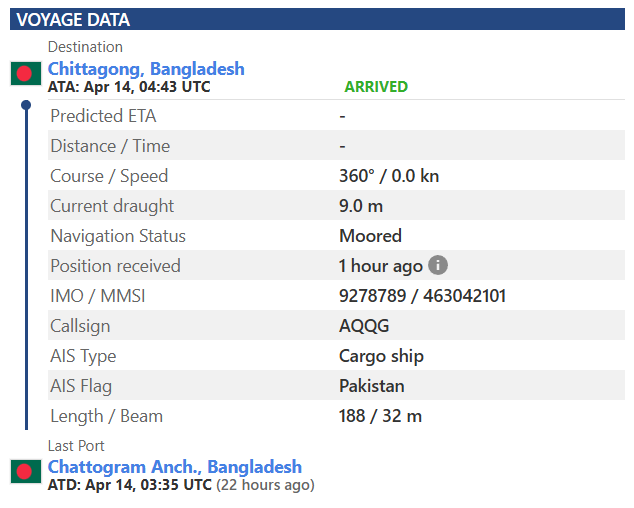Click the Bangladesh flag beside Chittagong destination
The height and width of the screenshot is (508, 634).
(25, 73)
